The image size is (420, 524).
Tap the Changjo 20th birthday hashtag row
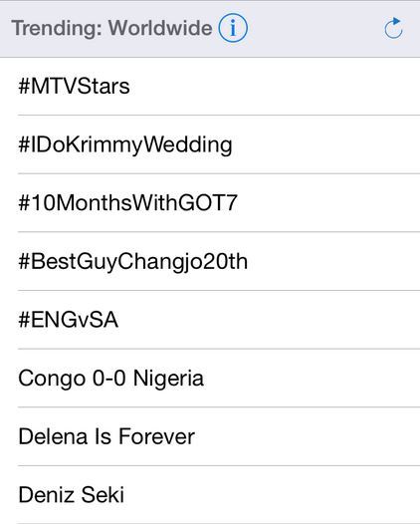click(x=210, y=261)
